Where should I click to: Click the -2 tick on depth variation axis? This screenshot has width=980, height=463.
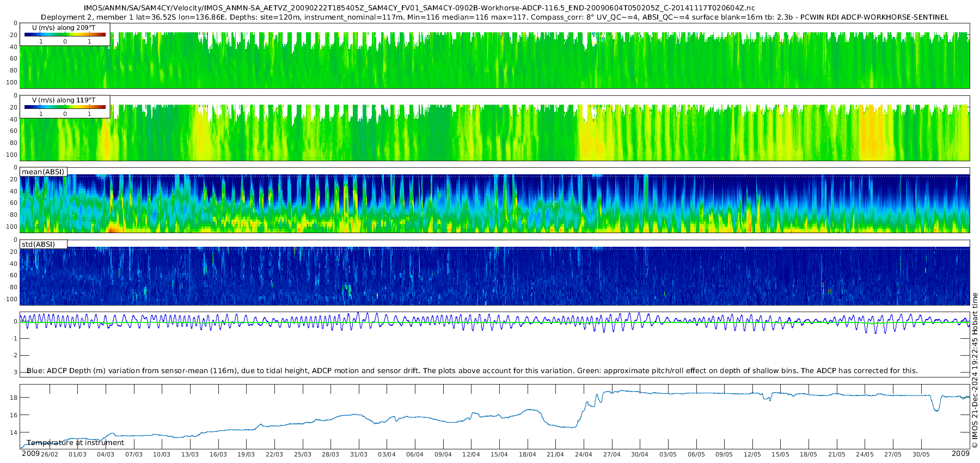tap(15, 355)
